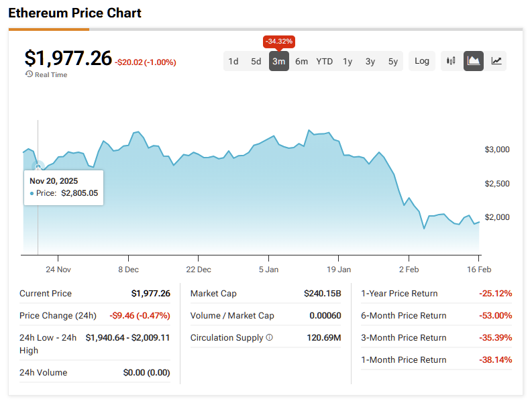Click the -34.32% change badge

(278, 42)
